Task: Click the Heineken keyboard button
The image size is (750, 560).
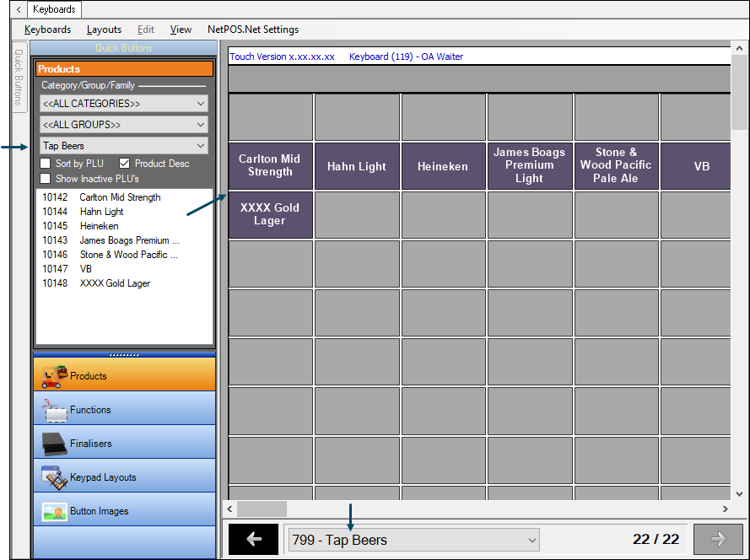Action: pos(443,166)
